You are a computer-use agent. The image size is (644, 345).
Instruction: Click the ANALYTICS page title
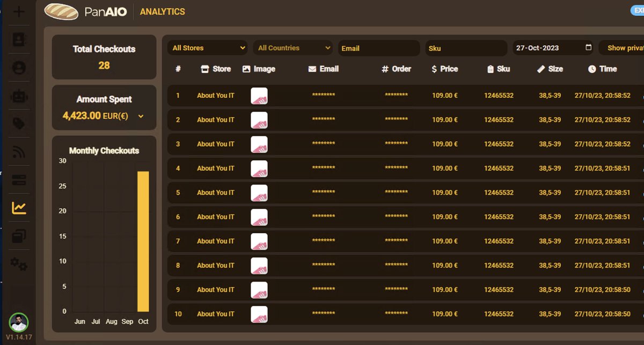click(163, 11)
